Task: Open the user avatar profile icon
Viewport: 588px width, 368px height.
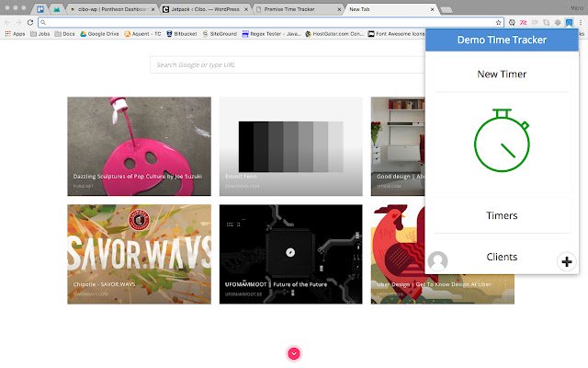Action: (x=437, y=261)
